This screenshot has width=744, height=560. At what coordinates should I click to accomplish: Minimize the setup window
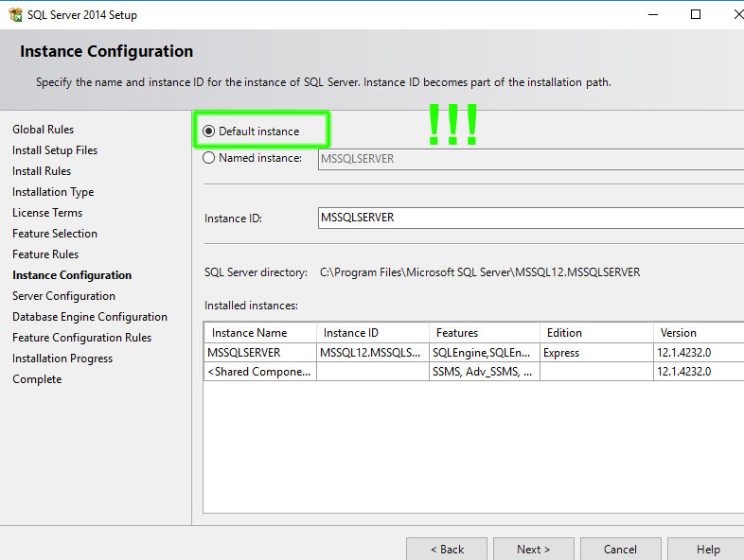(x=653, y=15)
